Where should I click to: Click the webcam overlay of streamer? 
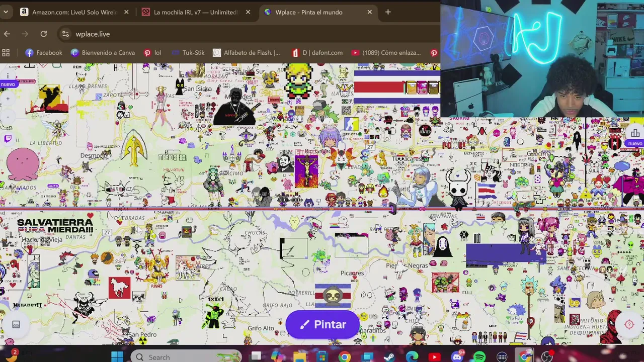coord(542,59)
